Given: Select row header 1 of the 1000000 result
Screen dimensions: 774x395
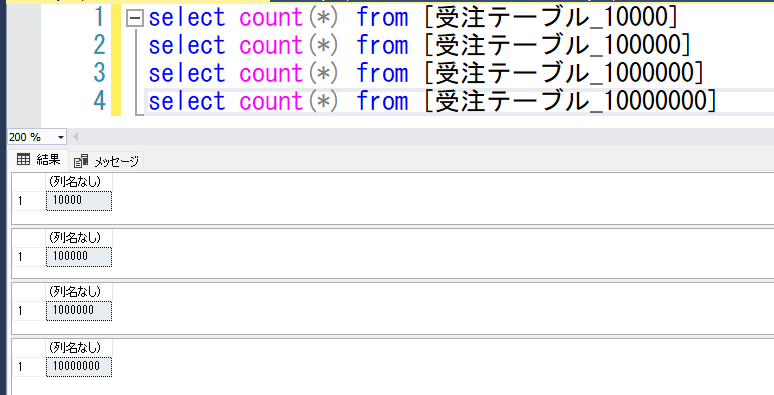Looking at the screenshot, I should 29,311.
